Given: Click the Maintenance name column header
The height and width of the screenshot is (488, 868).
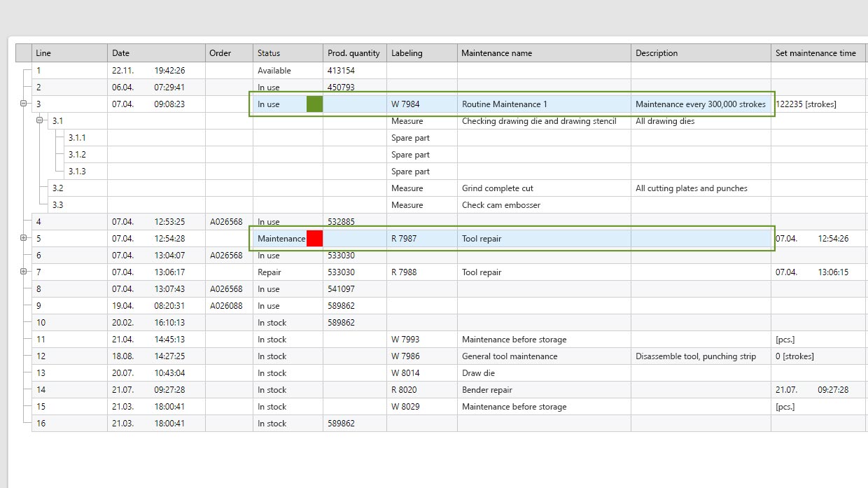Looking at the screenshot, I should pos(543,53).
